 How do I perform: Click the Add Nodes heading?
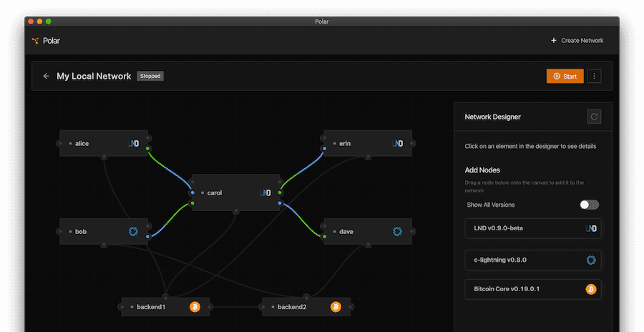coord(482,170)
